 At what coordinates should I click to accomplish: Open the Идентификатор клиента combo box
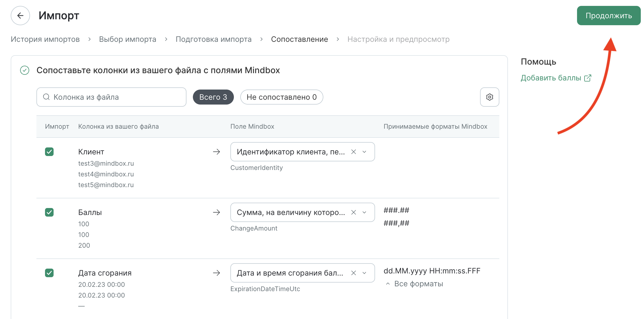[302, 152]
